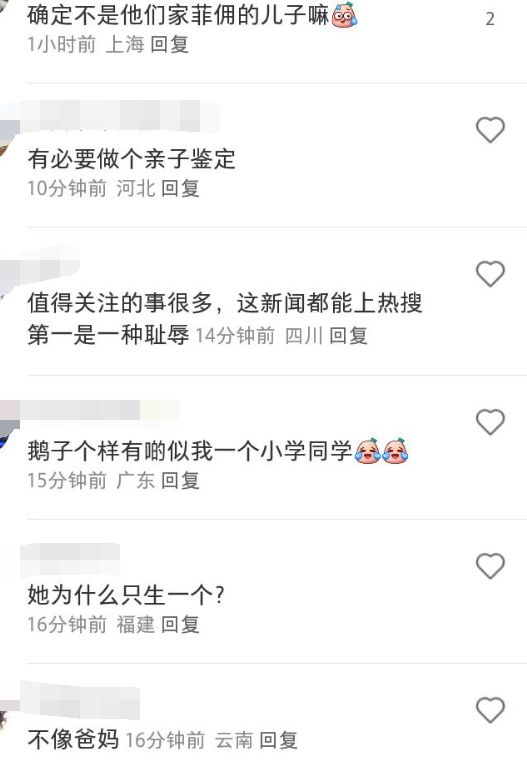Open blurred username above 有必要做个亲子鉴定
Image resolution: width=527 pixels, height=772 pixels.
pyautogui.click(x=118, y=116)
